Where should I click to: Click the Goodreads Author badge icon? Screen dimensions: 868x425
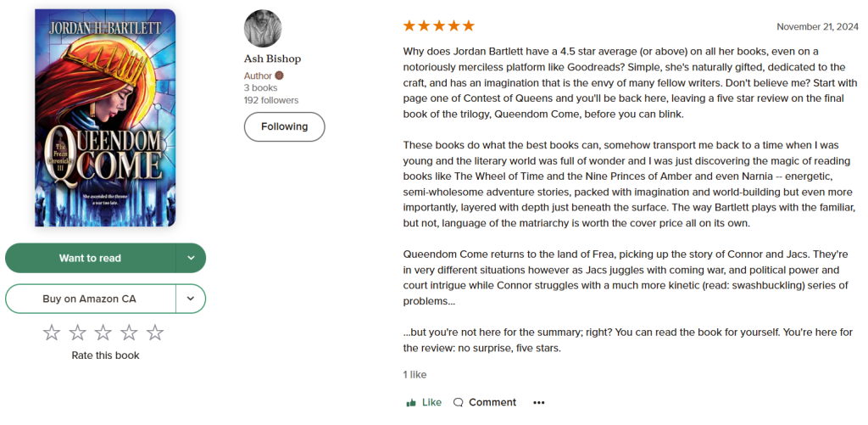click(x=279, y=75)
